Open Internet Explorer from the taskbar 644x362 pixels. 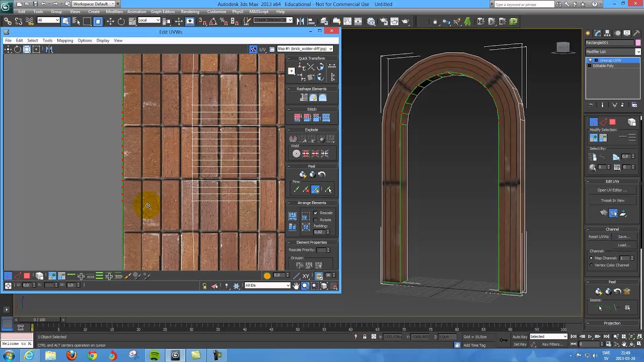pyautogui.click(x=29, y=355)
